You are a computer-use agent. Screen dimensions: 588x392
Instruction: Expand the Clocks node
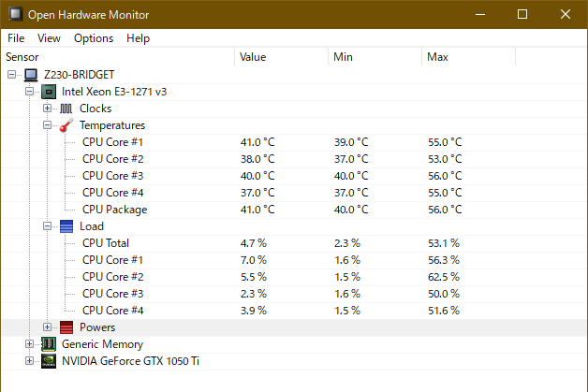(47, 109)
